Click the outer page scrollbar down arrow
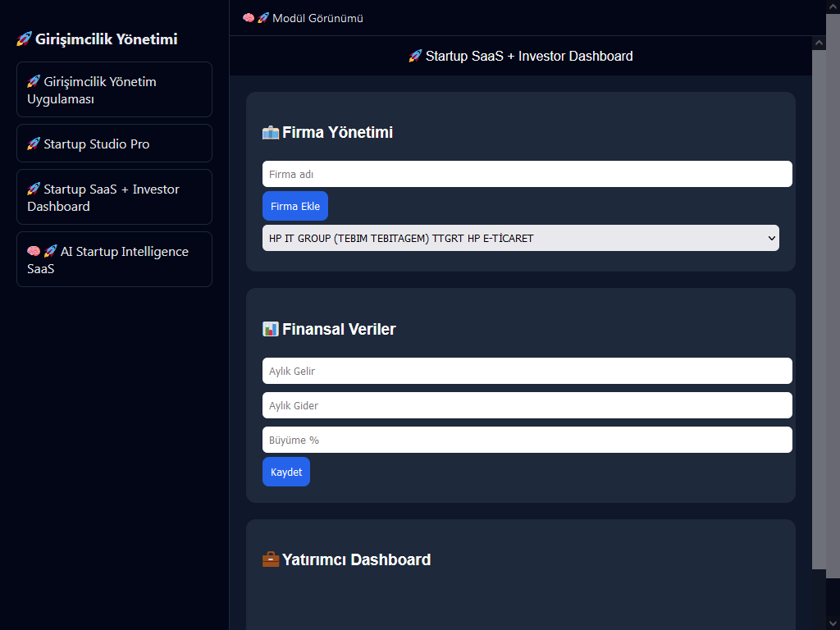840x630 pixels. click(x=833, y=623)
